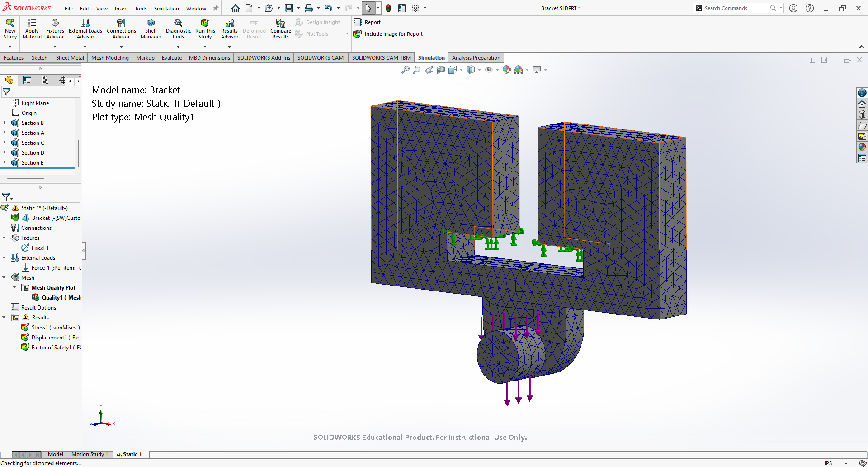This screenshot has width=868, height=467.
Task: Switch to the Motion Study 1 tab
Action: 90,454
